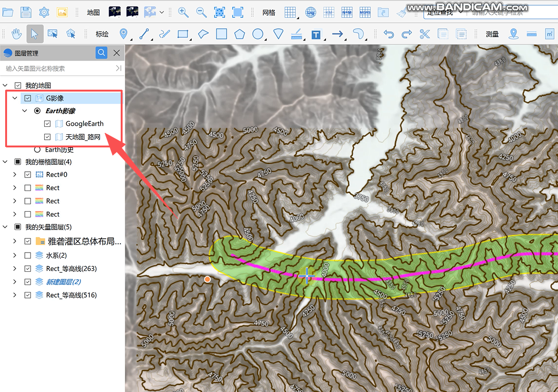Pick the freehand pencil drawing tool
Image resolution: width=558 pixels, height=392 pixels.
tap(164, 34)
